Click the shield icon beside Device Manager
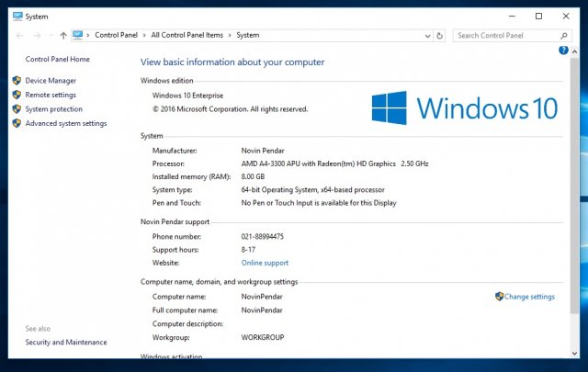The height and width of the screenshot is (372, 588). click(x=17, y=81)
